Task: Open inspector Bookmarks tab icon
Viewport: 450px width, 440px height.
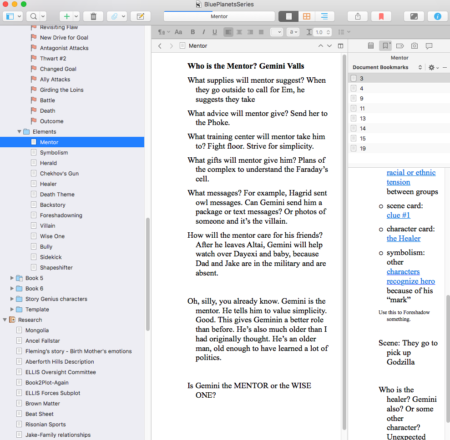Action: [385, 46]
